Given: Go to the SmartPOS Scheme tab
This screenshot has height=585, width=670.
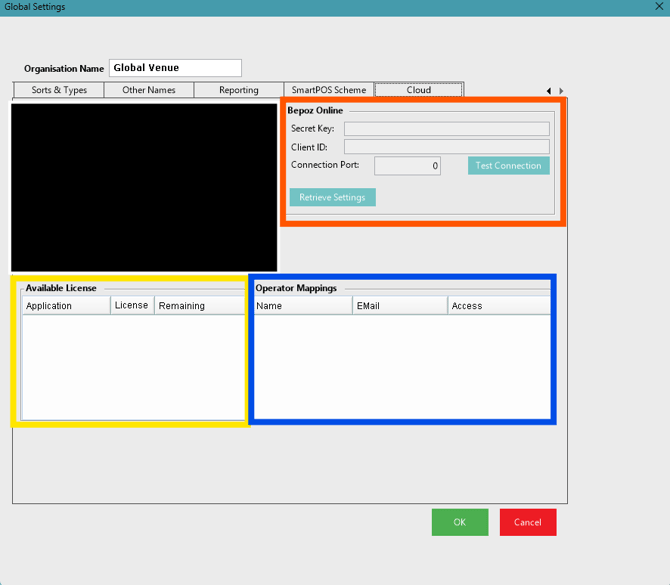Looking at the screenshot, I should (x=329, y=90).
